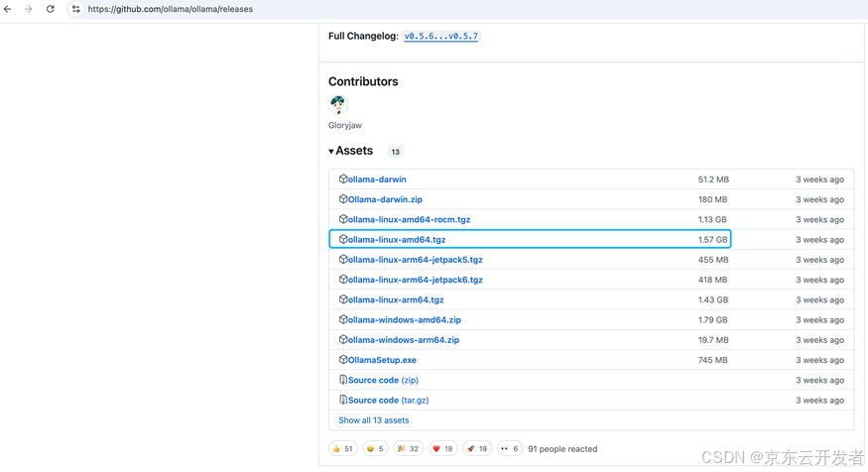Collapse the Assets section triangle
Screen dimensions: 868x472
[x=331, y=151]
